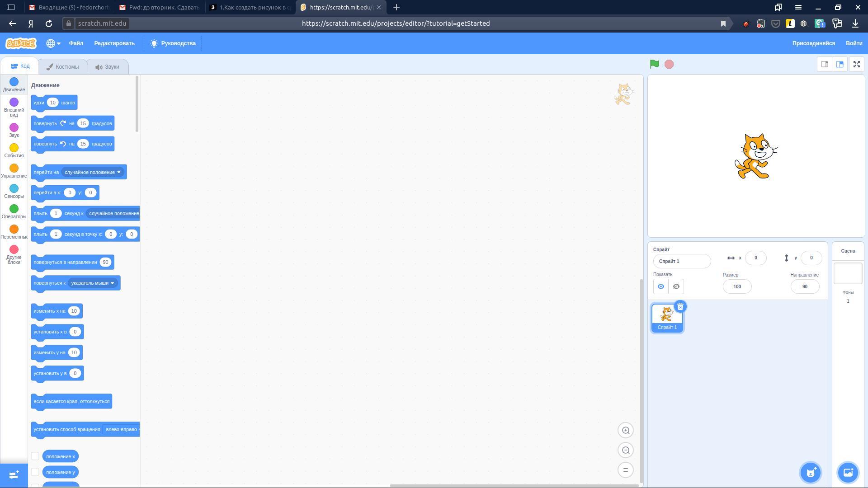
Task: Switch to the Костюмы tab
Action: coord(62,66)
